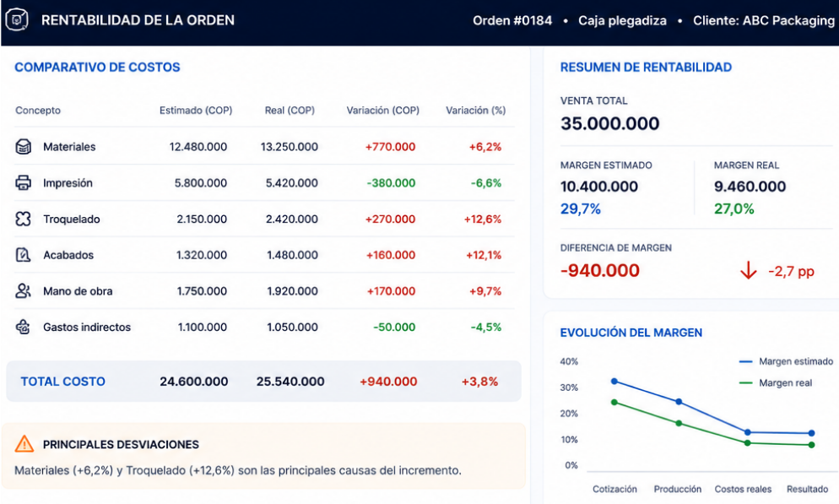Click the +770.000 variation value

390,147
